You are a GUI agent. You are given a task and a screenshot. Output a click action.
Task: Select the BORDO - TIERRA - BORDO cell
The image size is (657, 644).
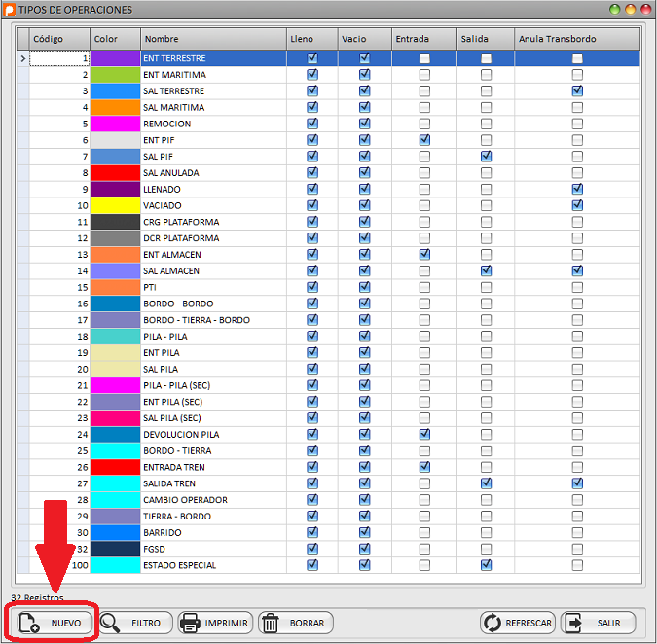click(214, 320)
